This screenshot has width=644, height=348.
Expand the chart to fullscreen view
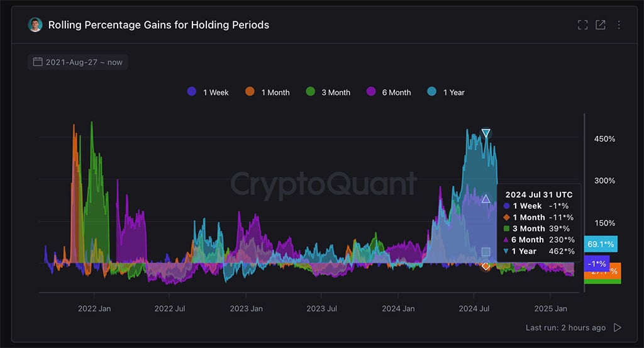pyautogui.click(x=582, y=25)
